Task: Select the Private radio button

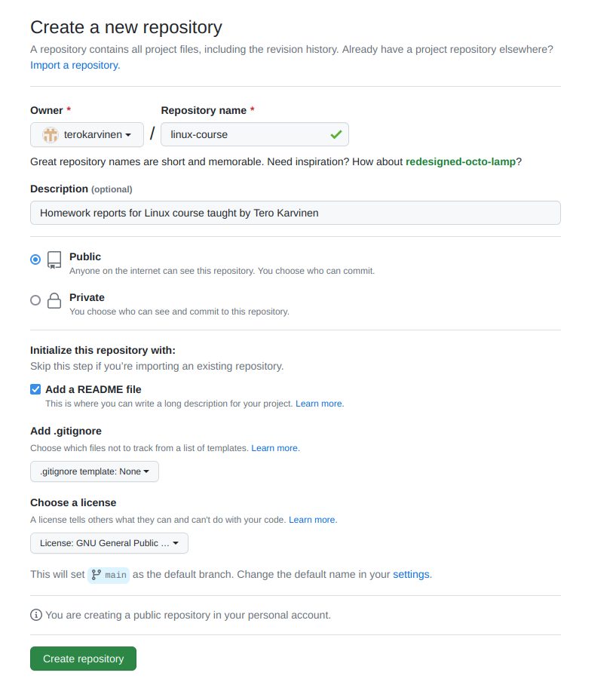Action: click(35, 300)
